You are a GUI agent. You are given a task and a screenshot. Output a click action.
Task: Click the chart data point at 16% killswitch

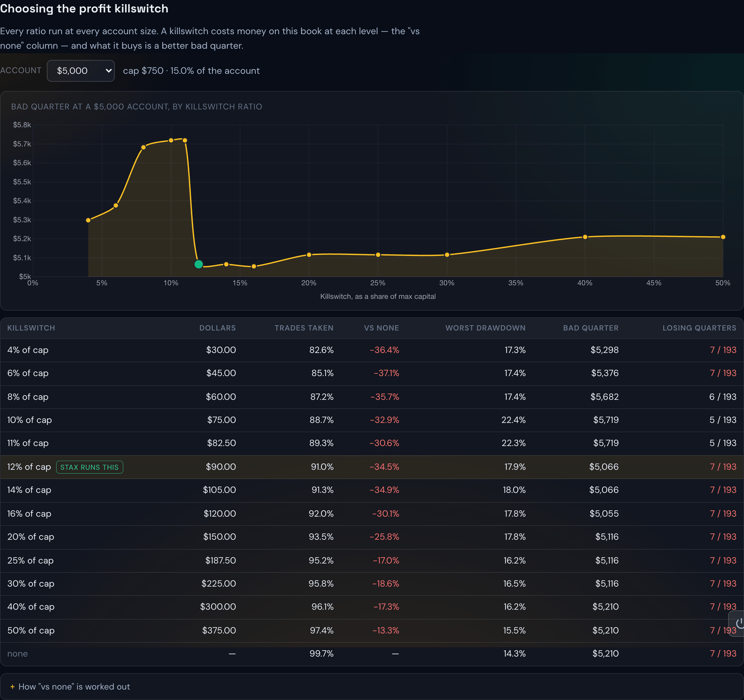click(x=254, y=266)
